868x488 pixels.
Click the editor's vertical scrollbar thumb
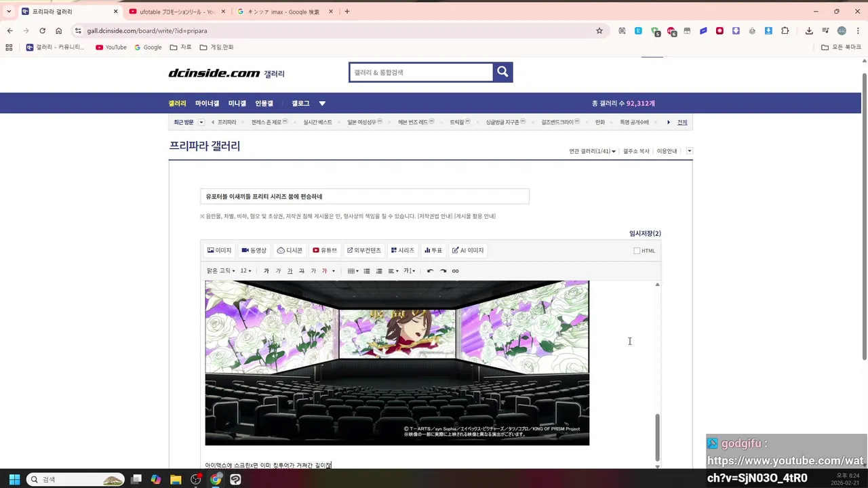point(657,438)
